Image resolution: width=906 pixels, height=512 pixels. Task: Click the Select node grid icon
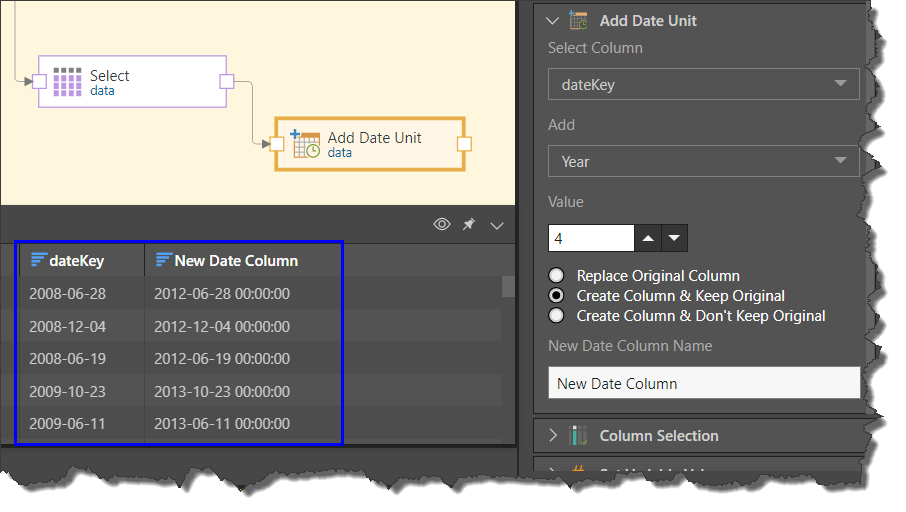click(x=67, y=82)
